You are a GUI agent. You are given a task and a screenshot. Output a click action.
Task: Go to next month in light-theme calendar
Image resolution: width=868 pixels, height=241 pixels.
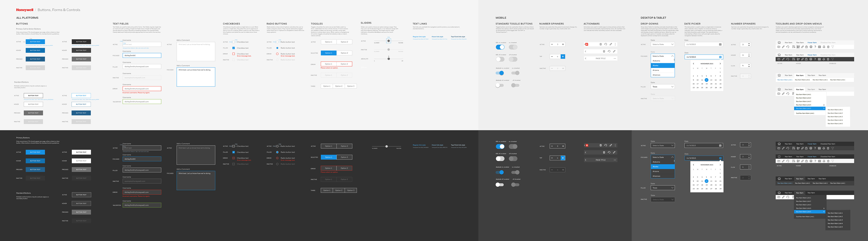tap(720, 64)
